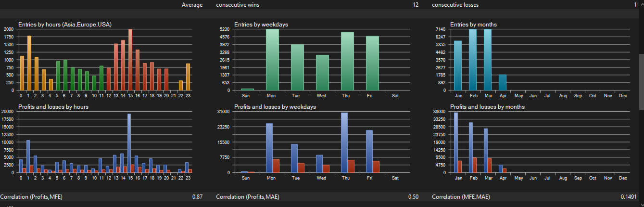Image resolution: width=644 pixels, height=207 pixels.
Task: Select the 'Entries by hours (Asia,Europe,USA)' chart title
Action: point(65,25)
